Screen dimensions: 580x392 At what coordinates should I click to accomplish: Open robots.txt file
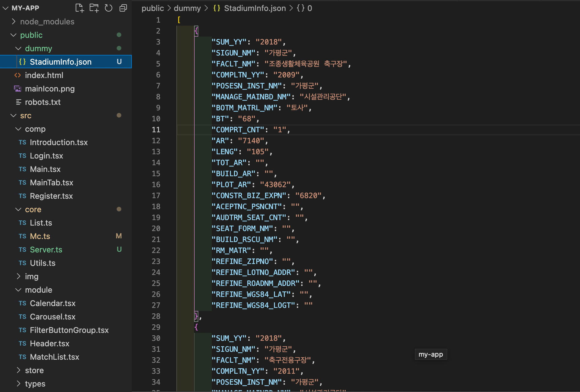pyautogui.click(x=43, y=102)
